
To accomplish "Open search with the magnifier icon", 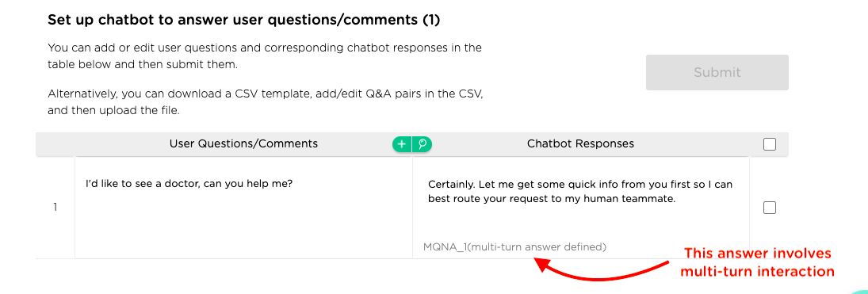I will coord(423,144).
